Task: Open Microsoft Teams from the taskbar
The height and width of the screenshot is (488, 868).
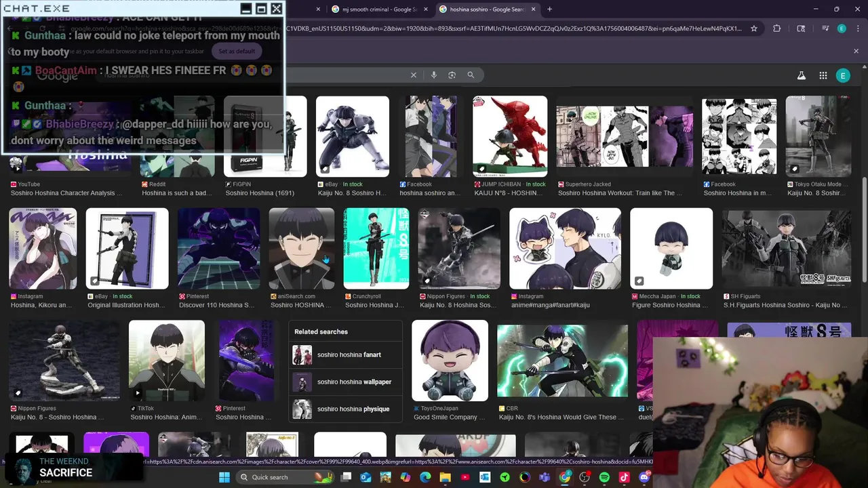Action: [x=545, y=477]
